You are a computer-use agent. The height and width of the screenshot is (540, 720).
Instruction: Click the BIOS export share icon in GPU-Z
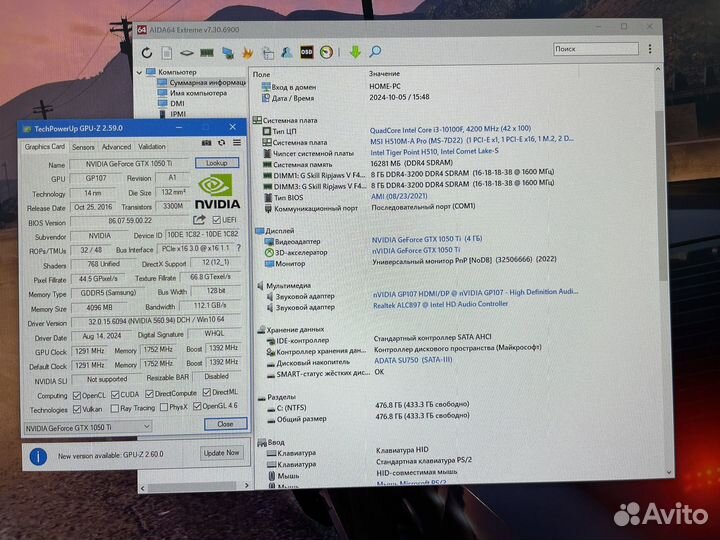[x=199, y=220]
